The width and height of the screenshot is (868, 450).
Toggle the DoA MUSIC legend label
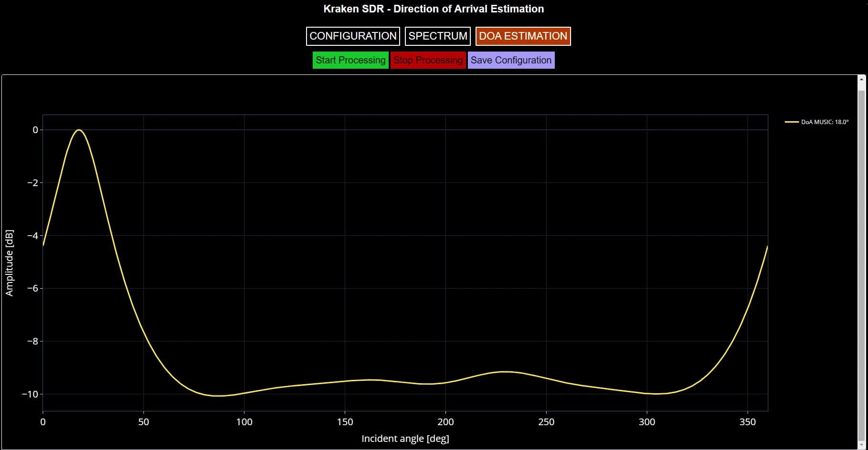(x=825, y=122)
